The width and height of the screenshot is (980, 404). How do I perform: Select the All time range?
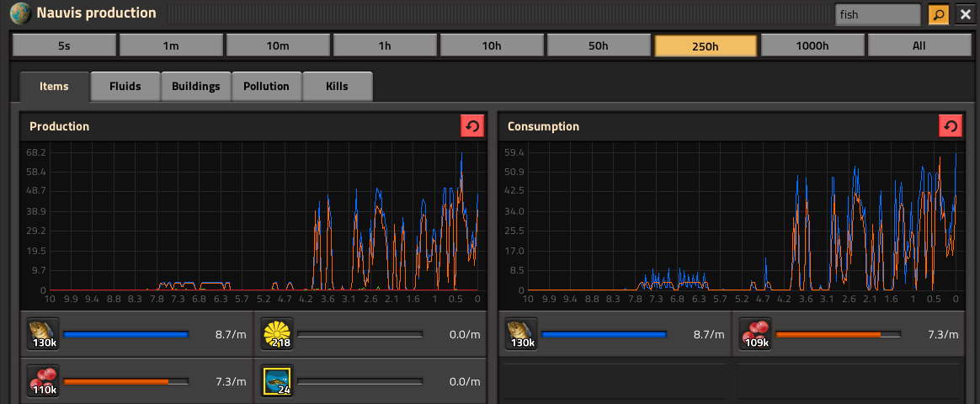click(919, 45)
